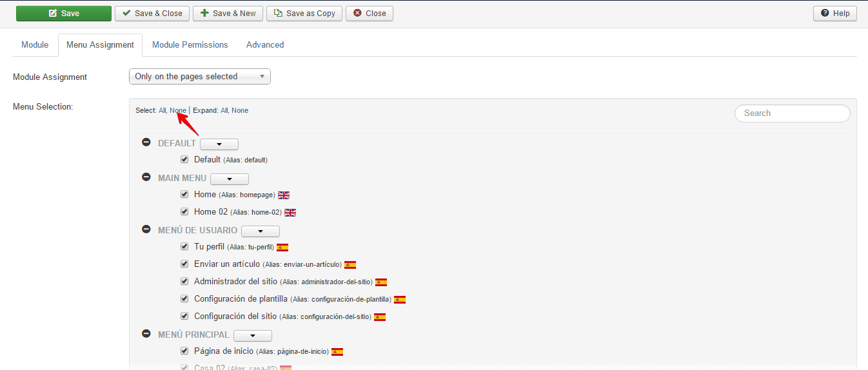This screenshot has height=370, width=868.
Task: Open the dropdown next to MAIN MENU
Action: pyautogui.click(x=230, y=179)
